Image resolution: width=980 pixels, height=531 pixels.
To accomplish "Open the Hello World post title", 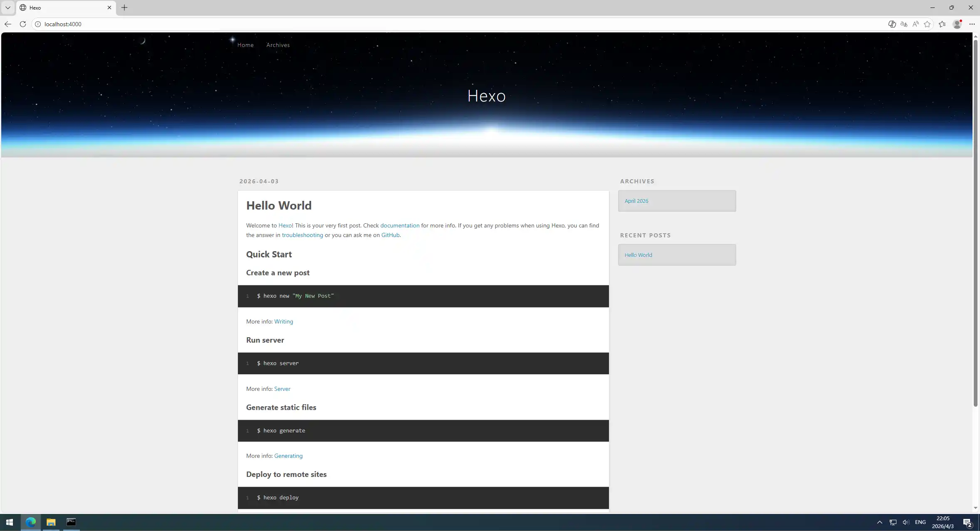I will tap(279, 205).
